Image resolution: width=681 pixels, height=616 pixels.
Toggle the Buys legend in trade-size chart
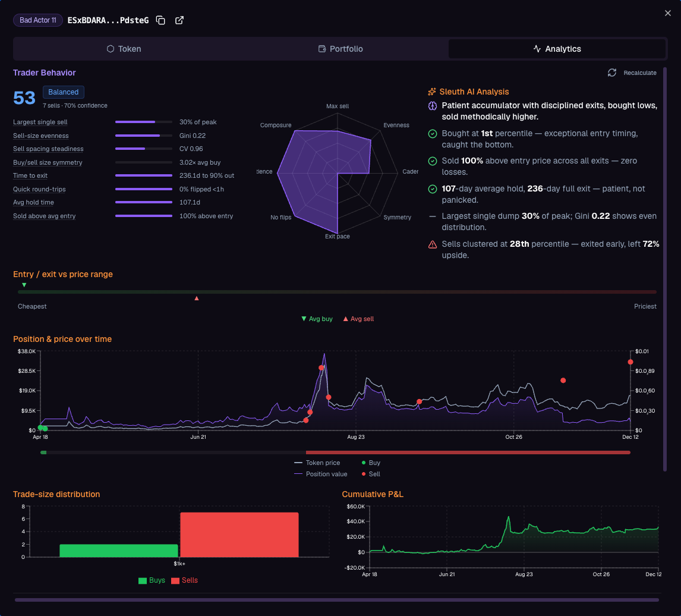tap(152, 580)
